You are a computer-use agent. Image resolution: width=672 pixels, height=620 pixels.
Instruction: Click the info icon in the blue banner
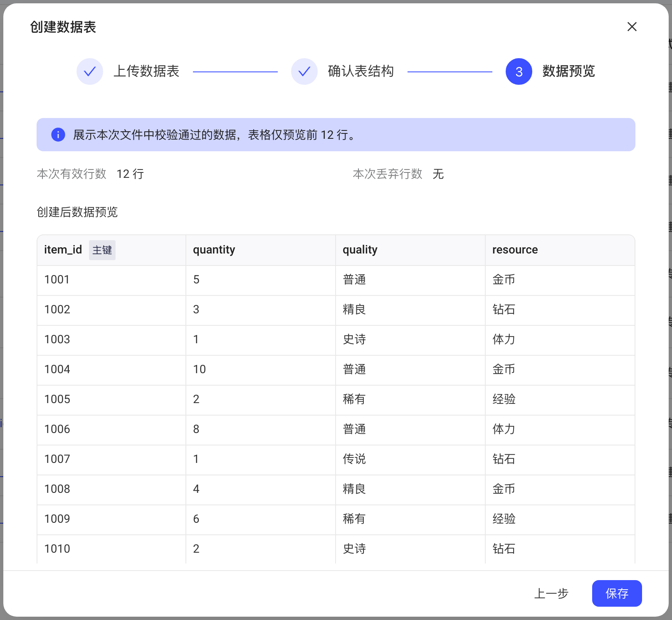point(58,135)
